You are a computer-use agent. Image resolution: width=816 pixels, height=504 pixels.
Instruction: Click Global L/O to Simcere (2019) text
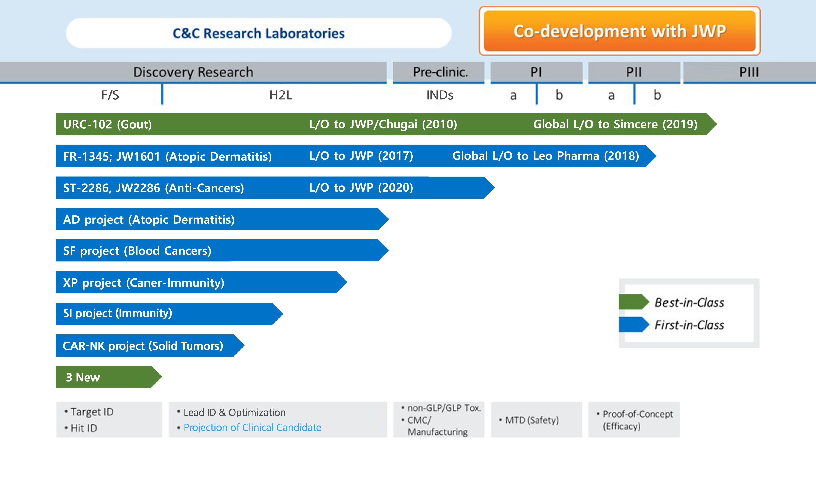tap(615, 124)
